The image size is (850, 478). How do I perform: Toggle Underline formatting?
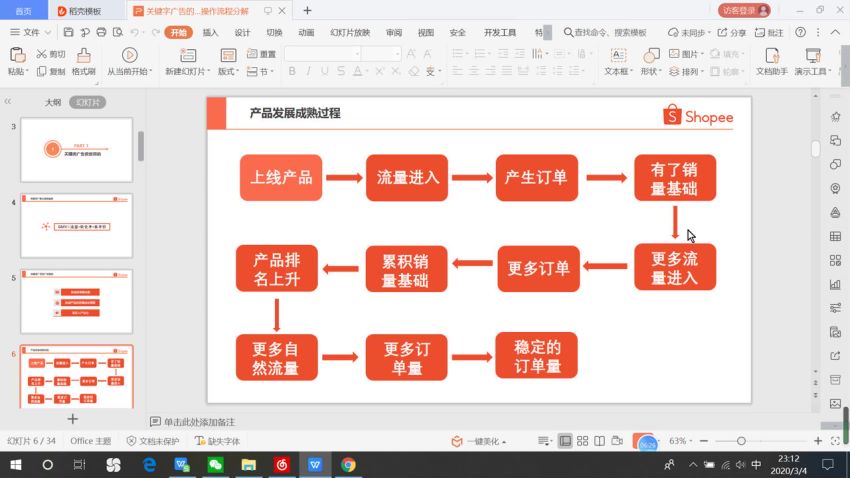point(324,71)
